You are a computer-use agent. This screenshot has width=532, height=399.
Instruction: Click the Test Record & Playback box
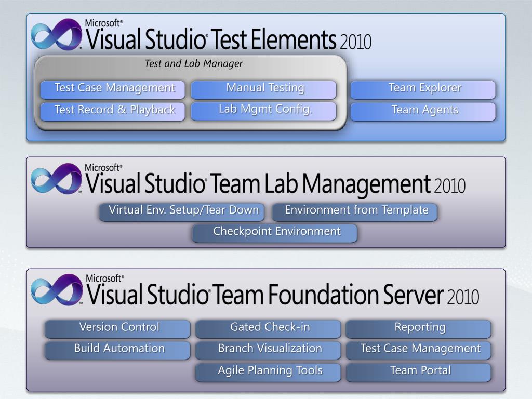pos(113,111)
